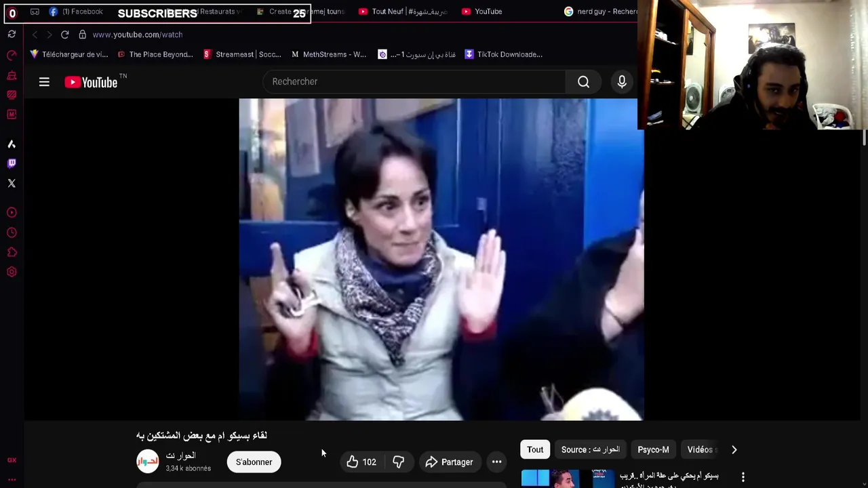Open the Opera GX main menu logo
This screenshot has height=488, width=868.
(12, 13)
